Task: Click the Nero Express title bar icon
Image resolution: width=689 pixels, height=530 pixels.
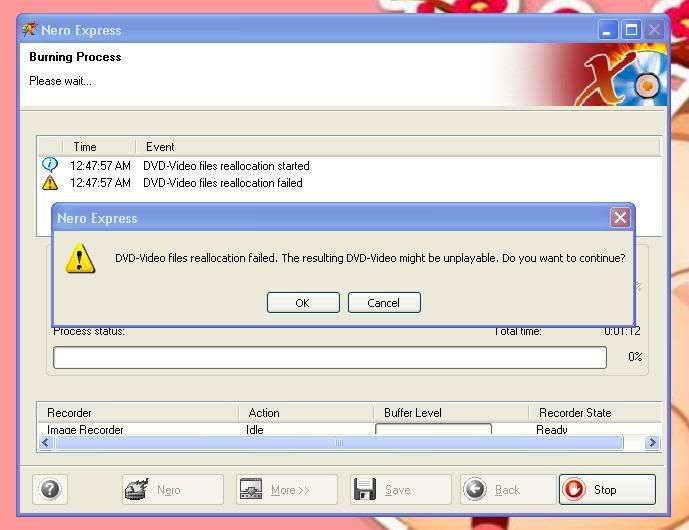Action: [29, 30]
